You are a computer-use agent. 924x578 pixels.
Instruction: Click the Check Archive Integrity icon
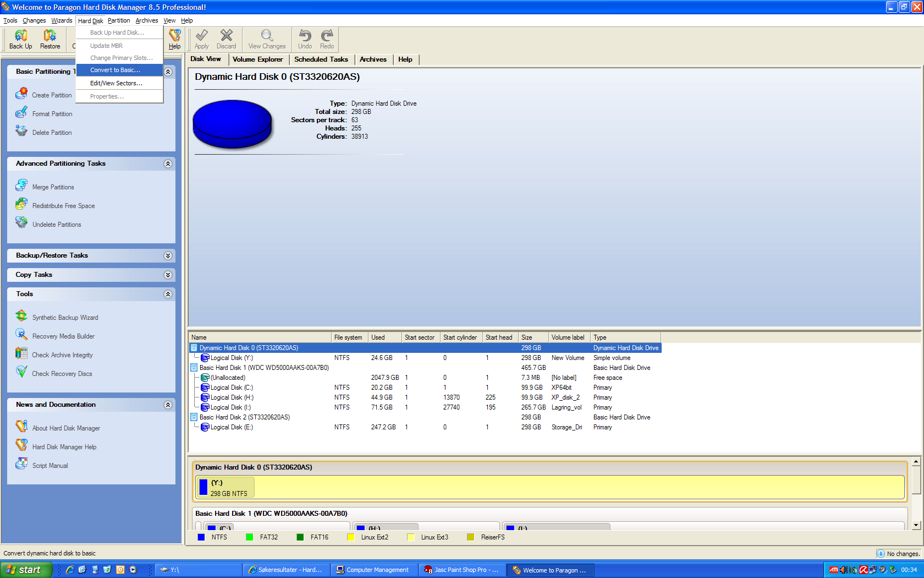coord(21,353)
